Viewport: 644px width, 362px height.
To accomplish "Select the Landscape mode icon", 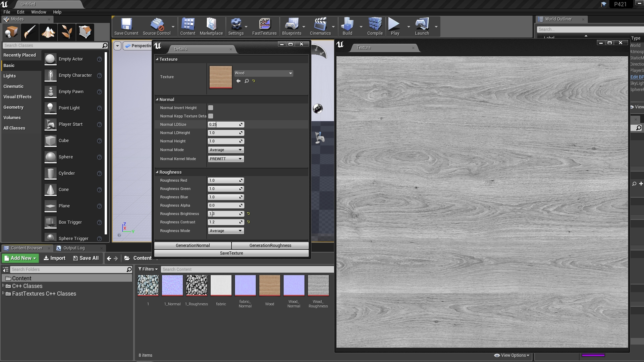I will click(x=48, y=32).
